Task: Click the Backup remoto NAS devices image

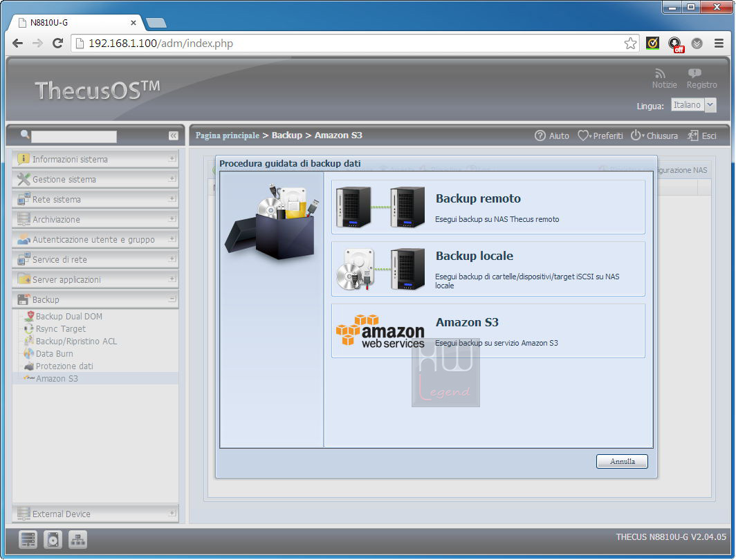Action: click(x=380, y=207)
